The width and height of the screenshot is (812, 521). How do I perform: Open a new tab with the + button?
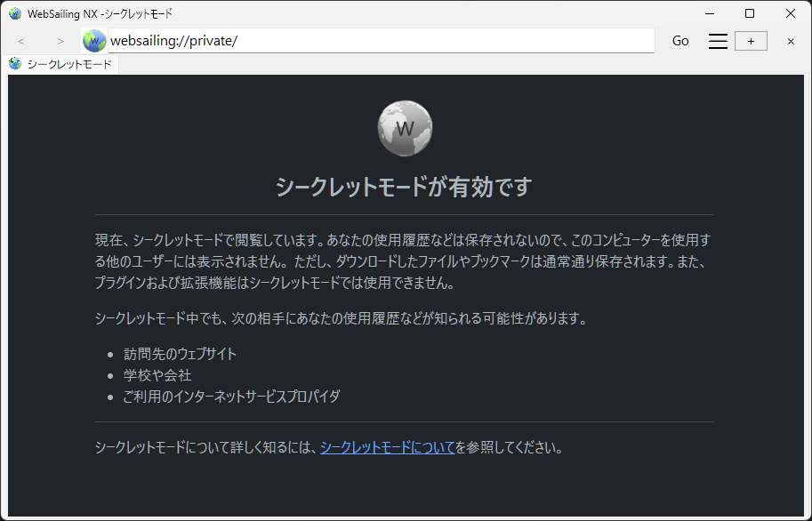(750, 40)
